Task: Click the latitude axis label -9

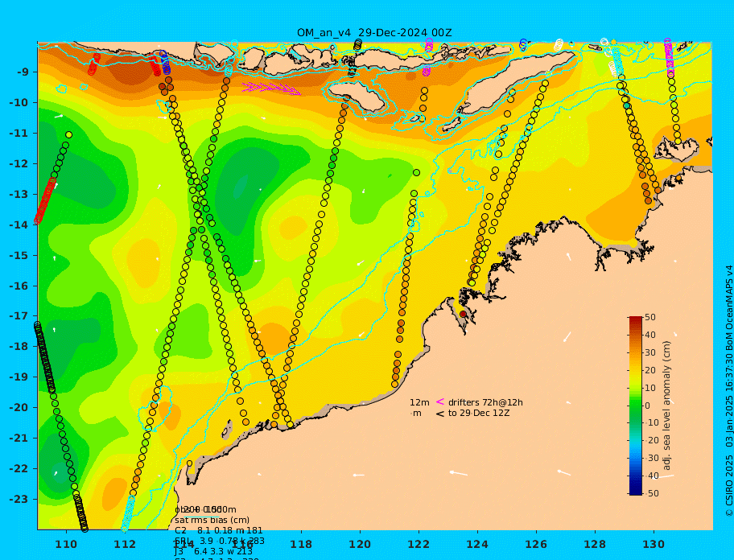Action: (x=23, y=72)
